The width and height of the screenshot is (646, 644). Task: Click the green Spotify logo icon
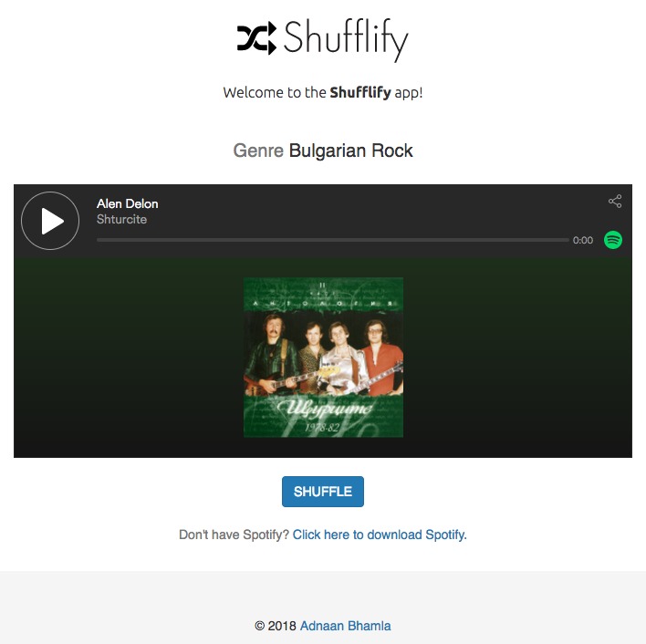point(613,240)
